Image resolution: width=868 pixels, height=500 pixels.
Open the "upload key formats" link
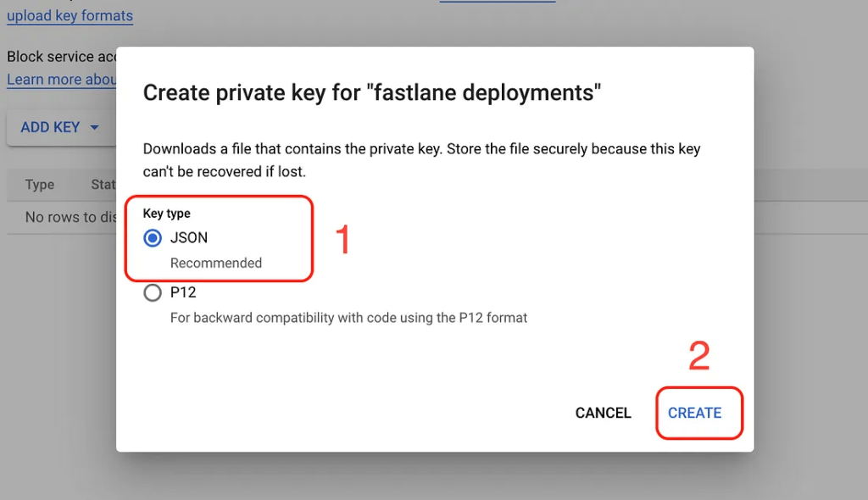(70, 15)
